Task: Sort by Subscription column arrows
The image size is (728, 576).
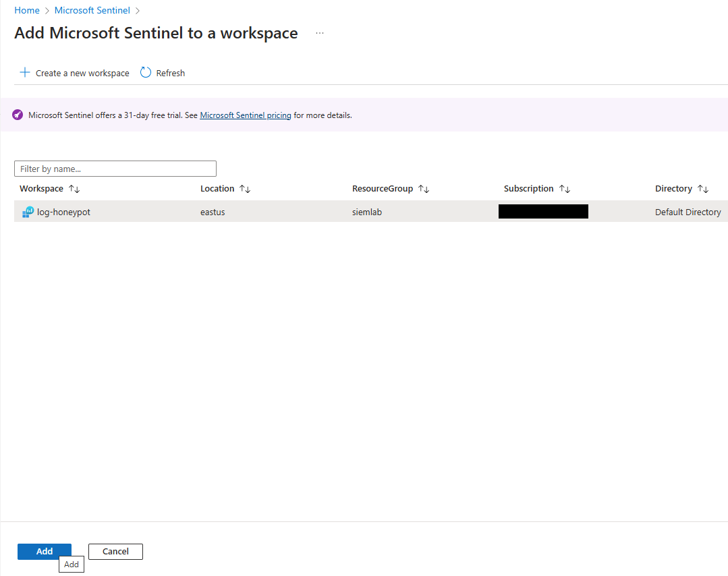Action: (565, 189)
